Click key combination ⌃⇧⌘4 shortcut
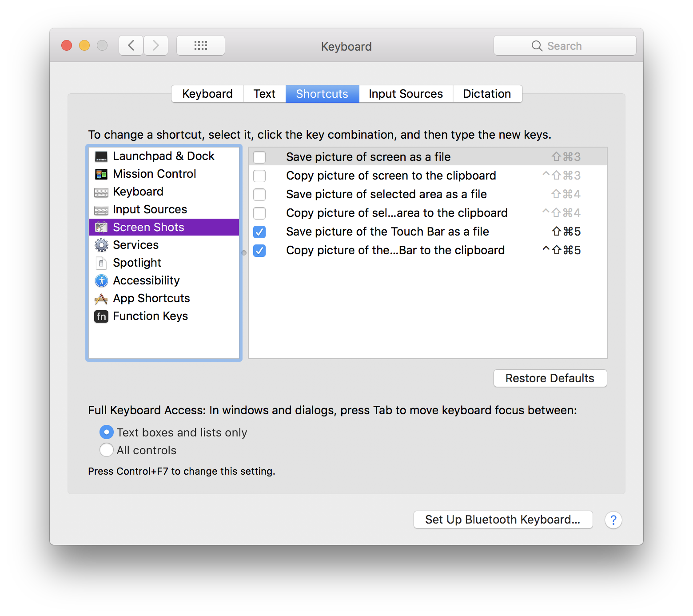 coord(562,213)
